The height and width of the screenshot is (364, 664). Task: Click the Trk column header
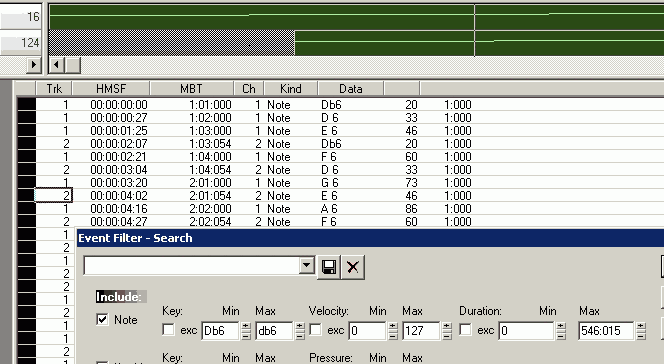point(54,88)
